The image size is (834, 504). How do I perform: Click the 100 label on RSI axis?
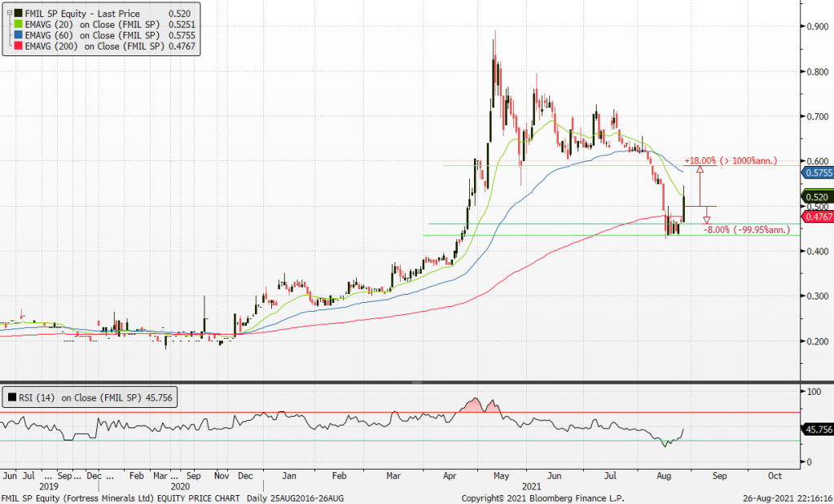tap(814, 392)
